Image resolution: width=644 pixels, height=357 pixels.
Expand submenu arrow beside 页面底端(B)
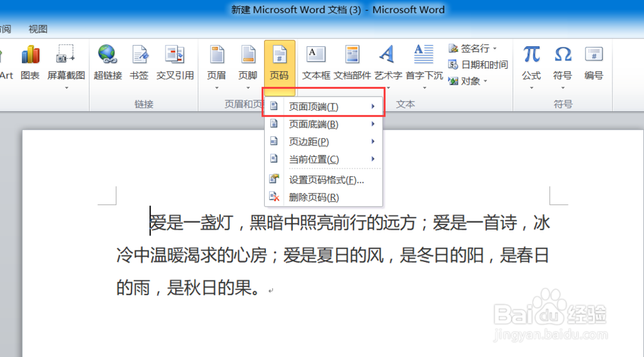[373, 124]
